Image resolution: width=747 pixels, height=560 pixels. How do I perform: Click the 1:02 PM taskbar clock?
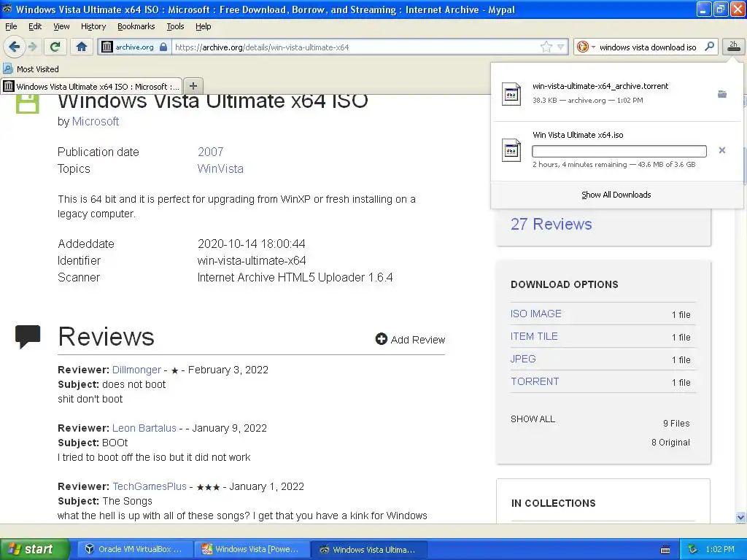coord(720,549)
